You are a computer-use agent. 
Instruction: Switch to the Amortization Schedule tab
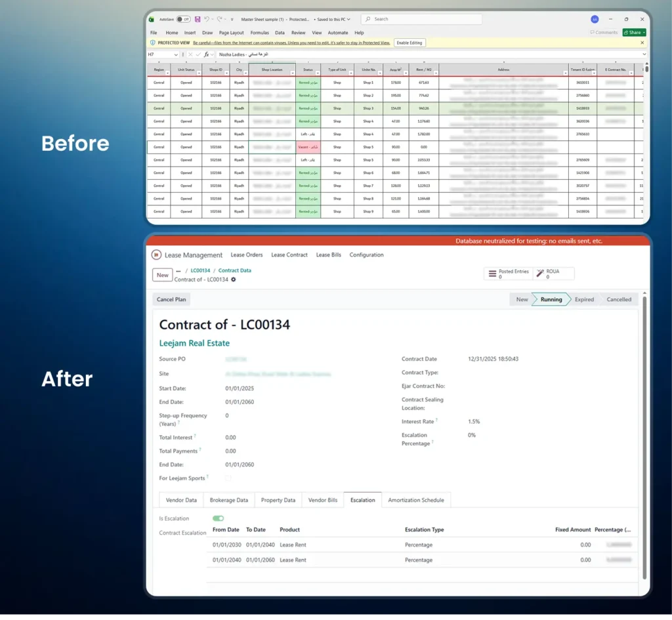pyautogui.click(x=415, y=500)
